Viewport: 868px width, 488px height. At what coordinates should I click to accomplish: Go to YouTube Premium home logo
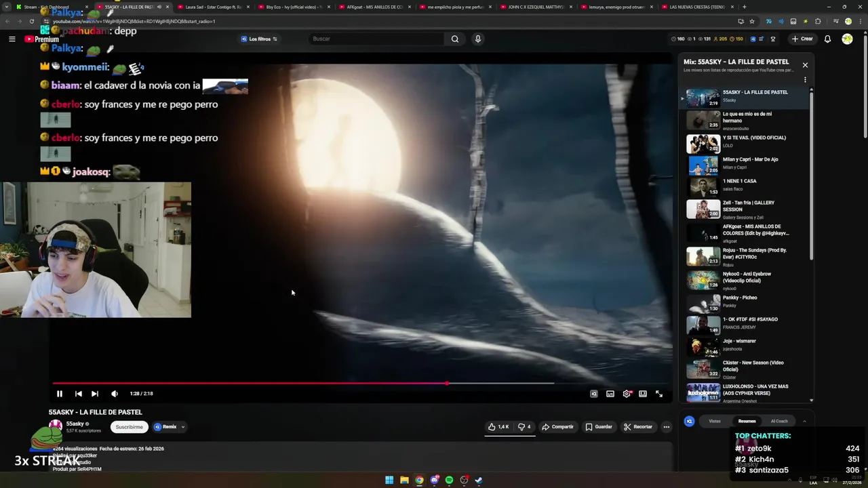pos(42,39)
